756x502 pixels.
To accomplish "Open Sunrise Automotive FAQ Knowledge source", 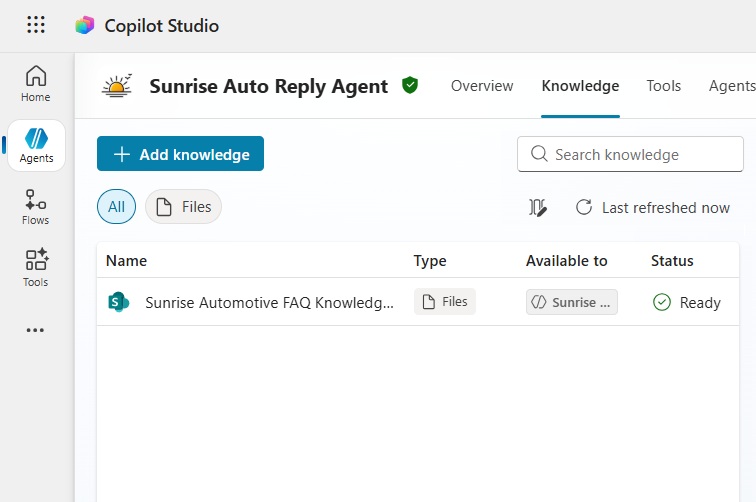I will pyautogui.click(x=269, y=302).
